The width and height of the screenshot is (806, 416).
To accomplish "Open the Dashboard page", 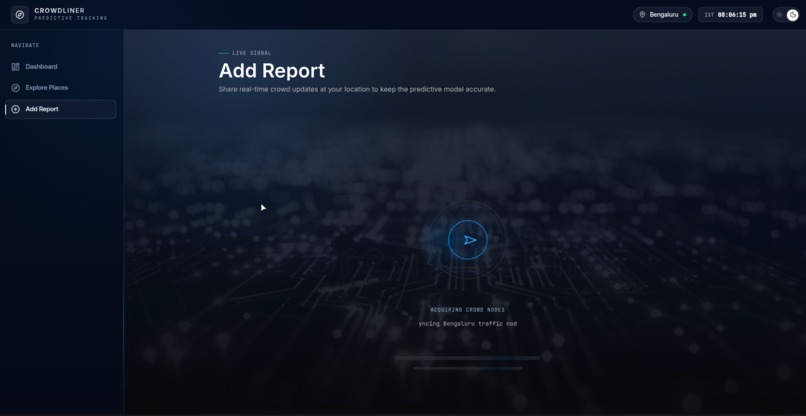I will tap(60, 67).
